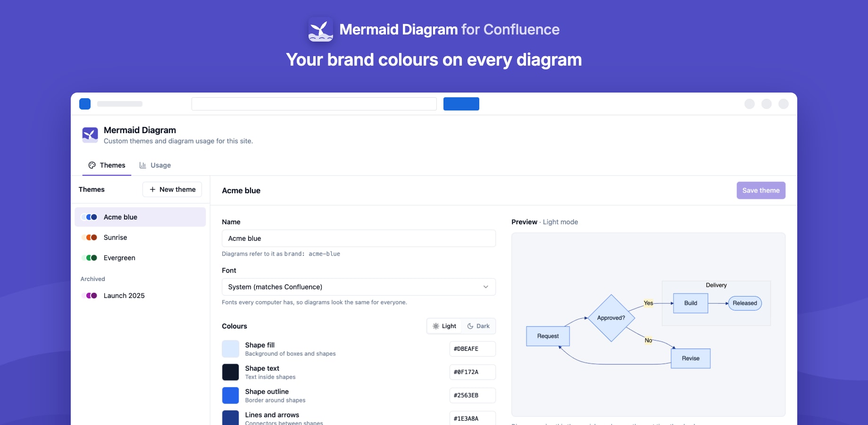Click the Mermaid Diagram app logo icon
The image size is (868, 425).
click(90, 135)
